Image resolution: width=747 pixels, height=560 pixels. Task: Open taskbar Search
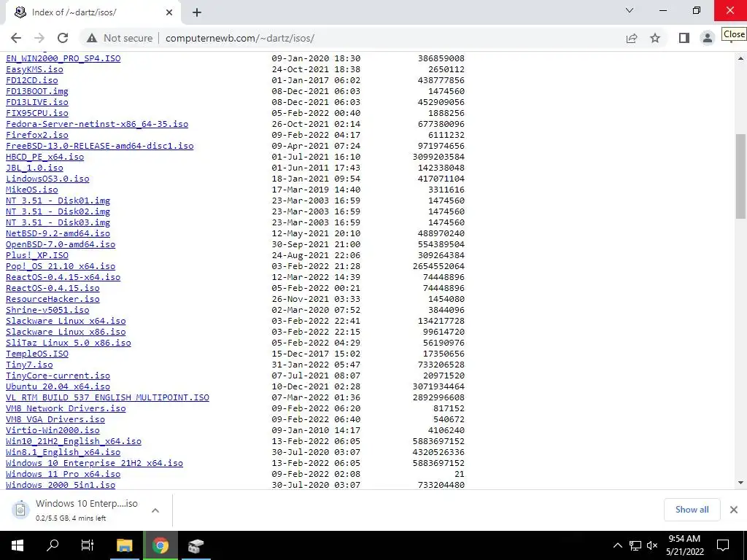[53, 545]
